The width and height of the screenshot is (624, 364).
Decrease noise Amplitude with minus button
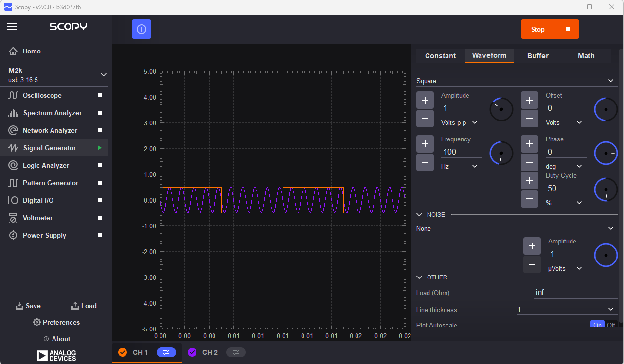click(532, 264)
